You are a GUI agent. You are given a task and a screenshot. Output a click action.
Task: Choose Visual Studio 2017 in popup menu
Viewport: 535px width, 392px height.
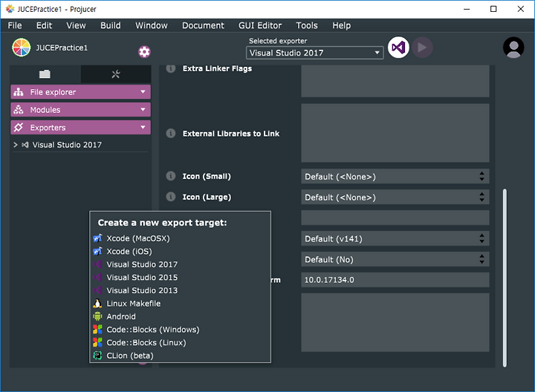(180, 264)
